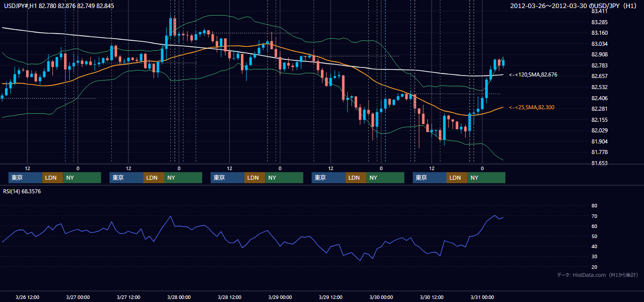Click the rightmost NY session block
This screenshot has width=644, height=302.
point(486,178)
